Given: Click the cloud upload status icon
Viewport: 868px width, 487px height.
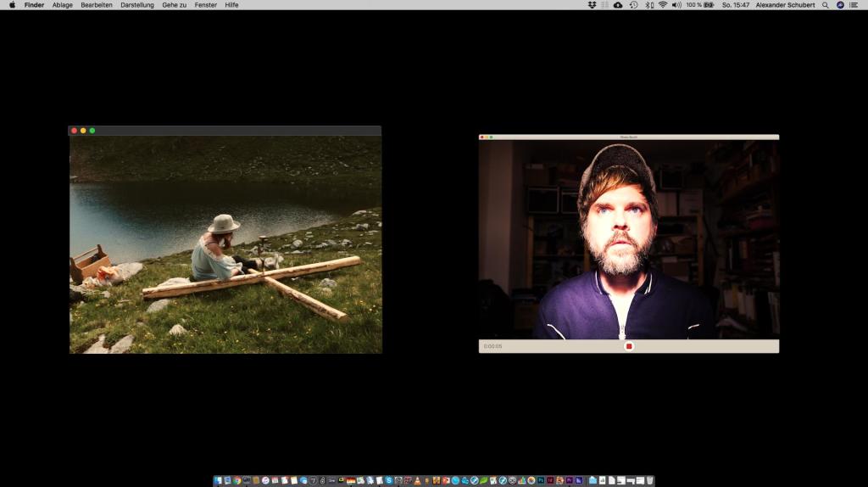Looking at the screenshot, I should pyautogui.click(x=618, y=5).
